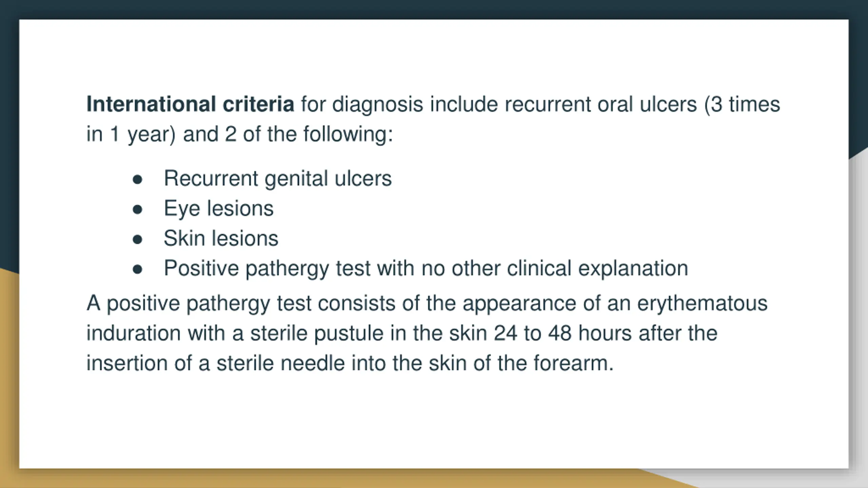
Task: Click the bullet dot before "Positive pathergy test"
Action: [137, 269]
